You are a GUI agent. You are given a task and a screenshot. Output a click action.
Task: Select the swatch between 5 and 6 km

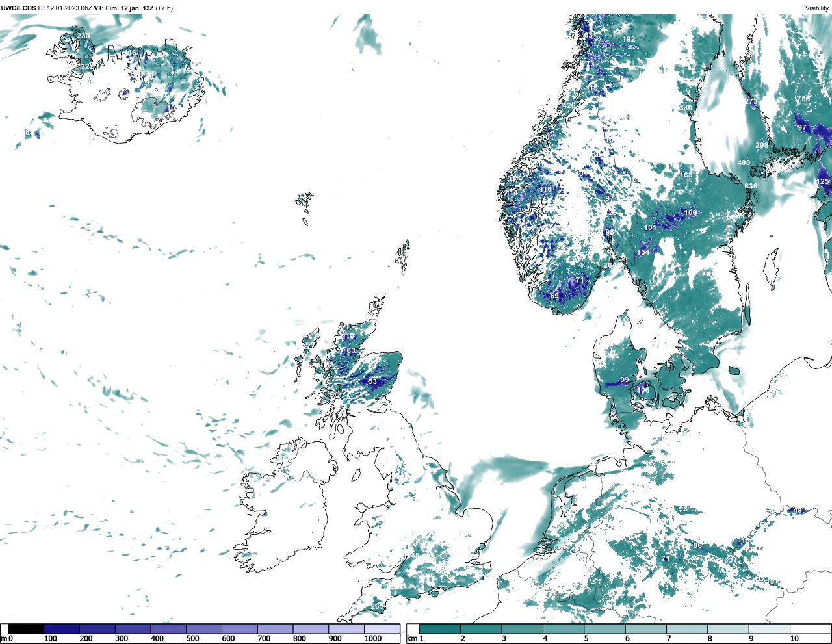[x=604, y=628]
